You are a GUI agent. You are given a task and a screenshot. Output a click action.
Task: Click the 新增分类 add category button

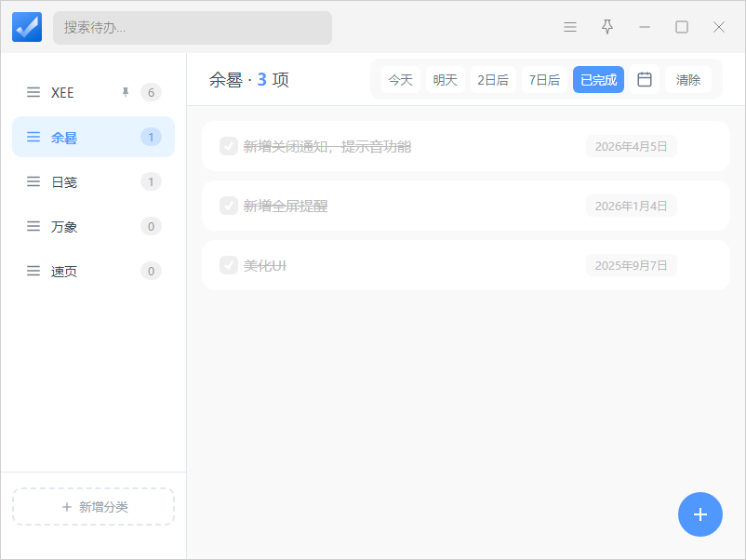[x=93, y=507]
